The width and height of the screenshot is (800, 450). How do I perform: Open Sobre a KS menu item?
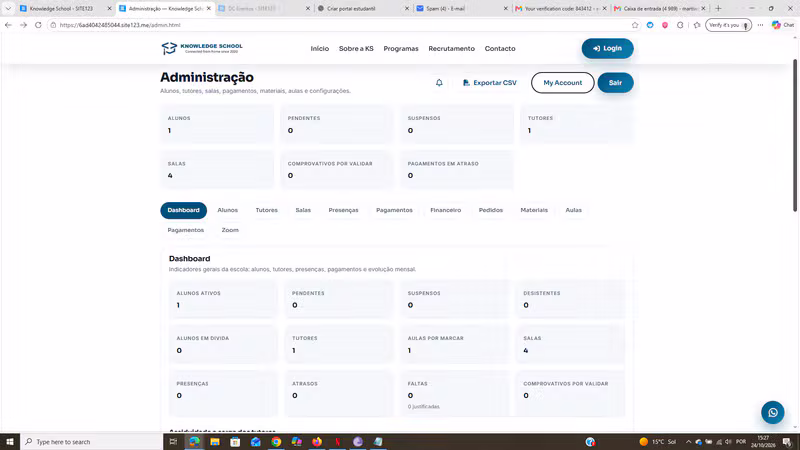(x=356, y=48)
